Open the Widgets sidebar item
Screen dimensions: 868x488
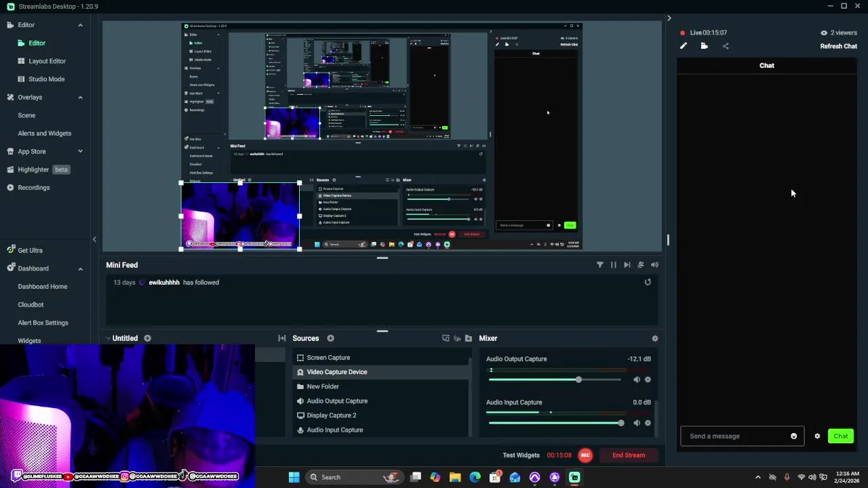[29, 340]
